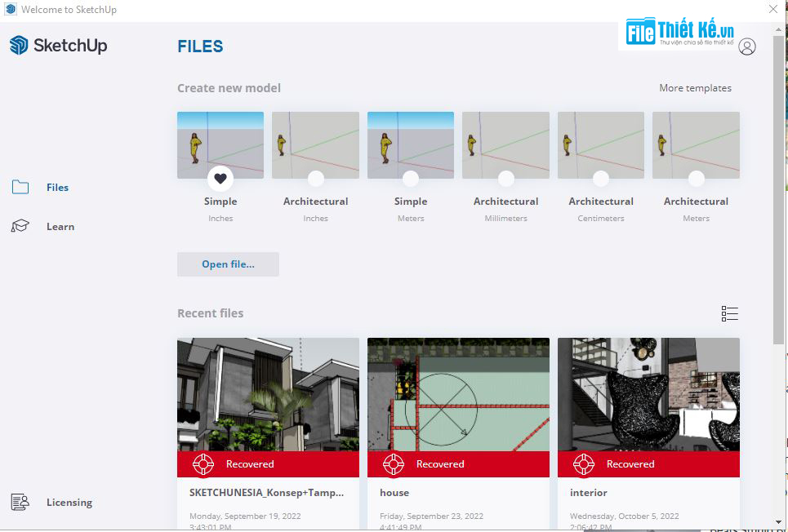Click the SketchUp title bar app icon
This screenshot has height=532, width=788.
pyautogui.click(x=10, y=9)
